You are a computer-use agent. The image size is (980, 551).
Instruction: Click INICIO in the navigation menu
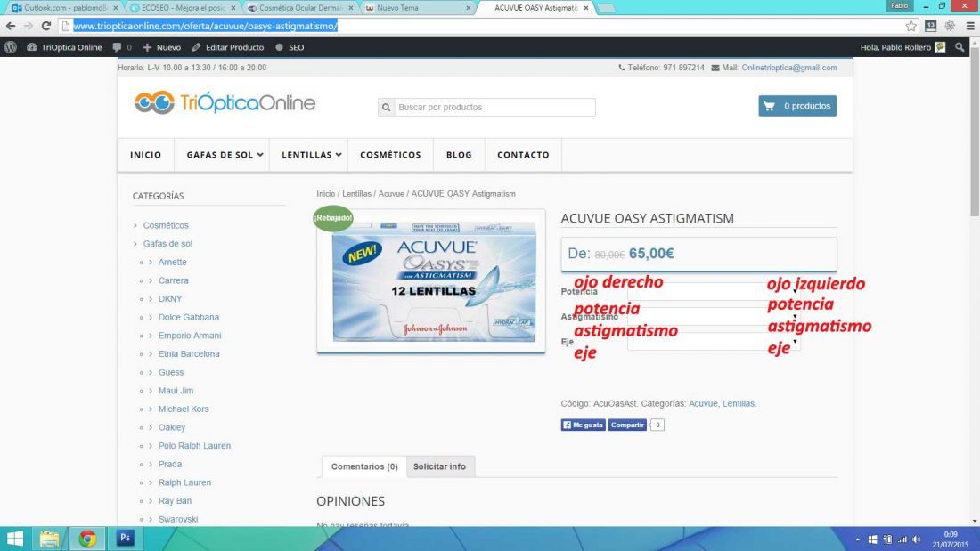coord(145,155)
